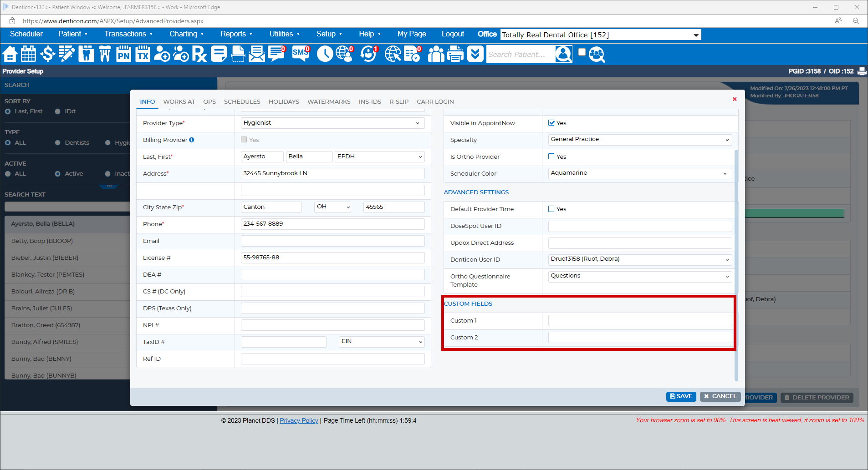Click the patient search magnifier icon
The image size is (868, 470).
563,54
